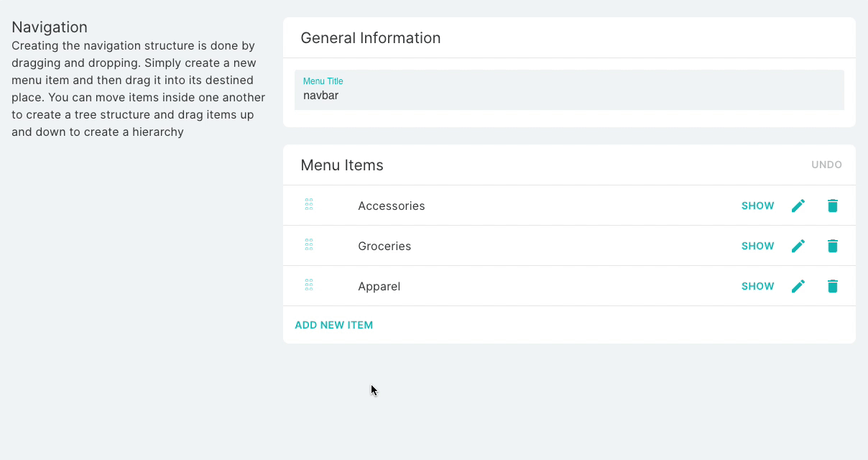Image resolution: width=868 pixels, height=460 pixels.
Task: Click the drag handle for Accessories
Action: pos(309,205)
